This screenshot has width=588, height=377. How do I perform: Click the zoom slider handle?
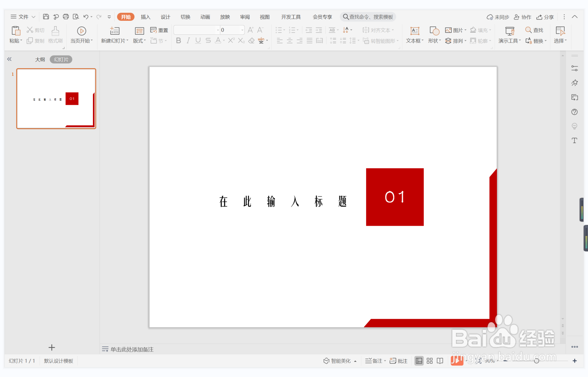pos(536,361)
